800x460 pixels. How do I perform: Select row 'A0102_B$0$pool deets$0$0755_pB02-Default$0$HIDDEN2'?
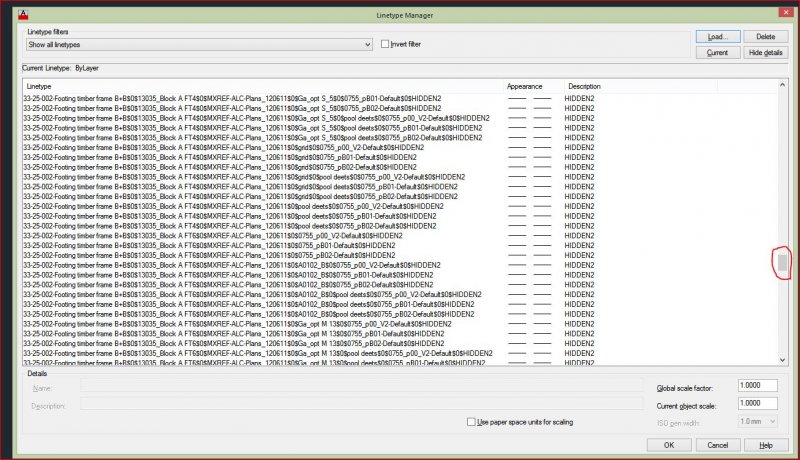pyautogui.click(x=401, y=314)
